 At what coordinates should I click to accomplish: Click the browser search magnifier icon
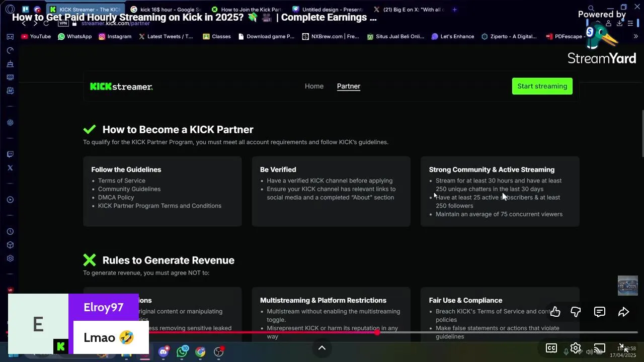591,8
